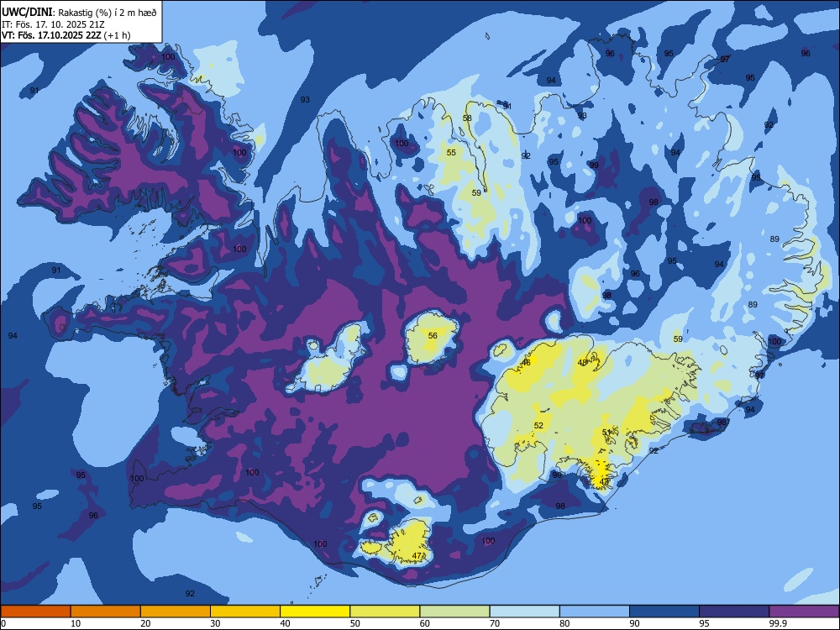Choose the 80–90 light blue legend swatch

(595, 612)
